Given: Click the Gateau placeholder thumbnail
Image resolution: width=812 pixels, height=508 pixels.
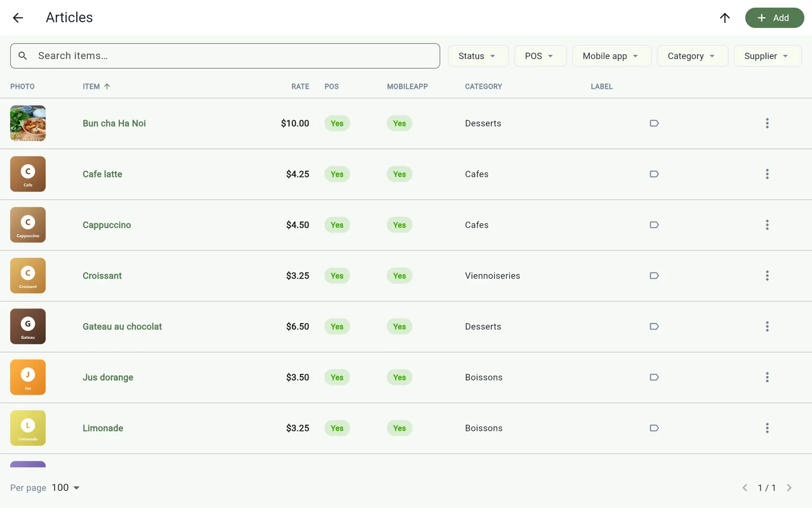Looking at the screenshot, I should tap(28, 327).
